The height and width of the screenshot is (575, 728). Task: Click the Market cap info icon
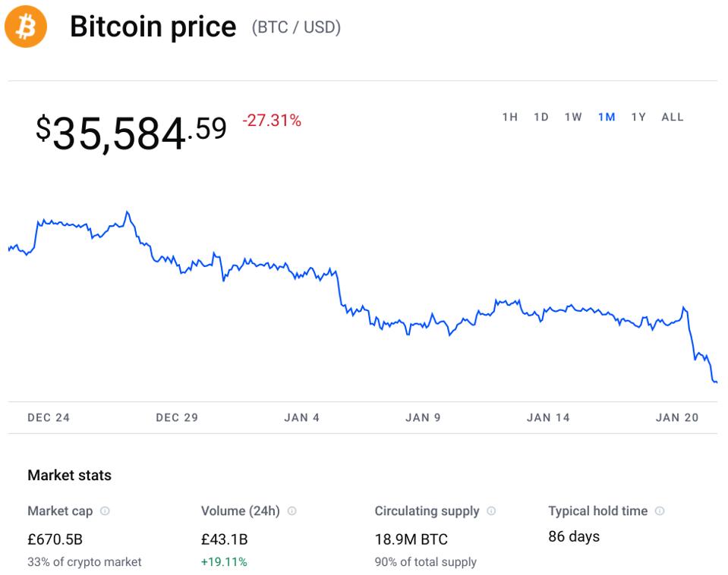(x=105, y=511)
